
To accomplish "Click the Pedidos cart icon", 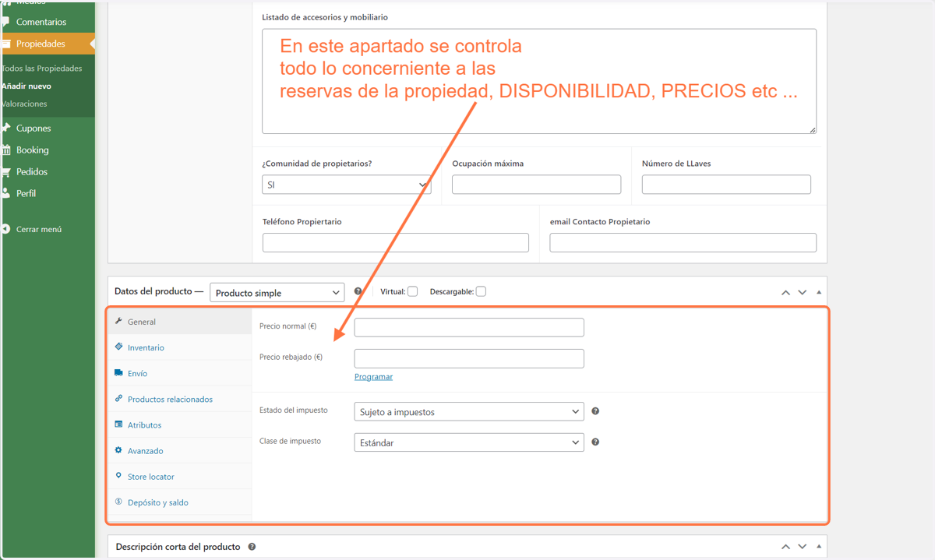I will pos(5,171).
